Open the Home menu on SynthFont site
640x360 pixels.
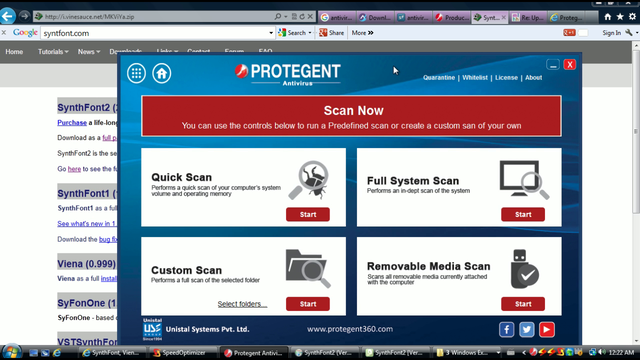point(14,52)
